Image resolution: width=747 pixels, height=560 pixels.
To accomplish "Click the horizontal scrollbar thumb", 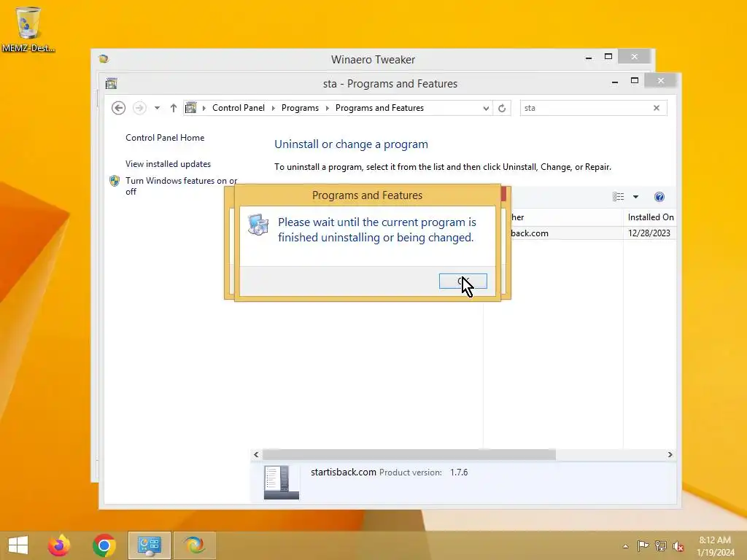I will coord(409,455).
